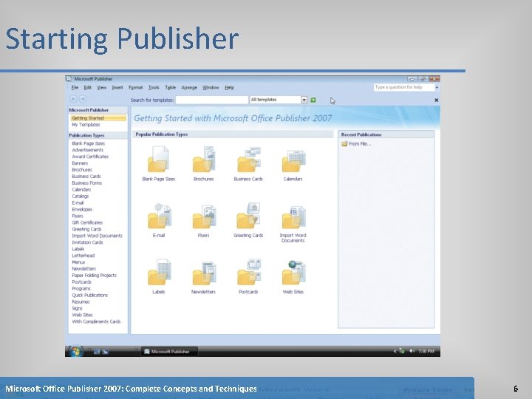Image resolution: width=532 pixels, height=399 pixels.
Task: Open the Table menu
Action: coord(171,87)
